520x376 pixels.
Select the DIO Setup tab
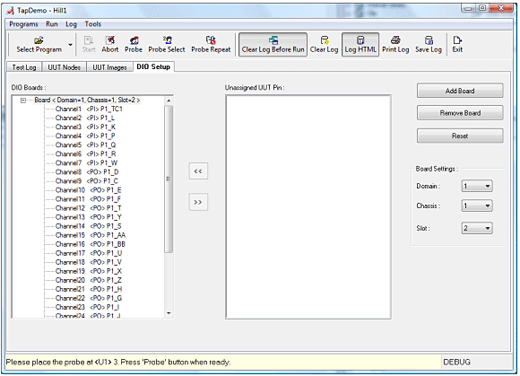[x=153, y=67]
